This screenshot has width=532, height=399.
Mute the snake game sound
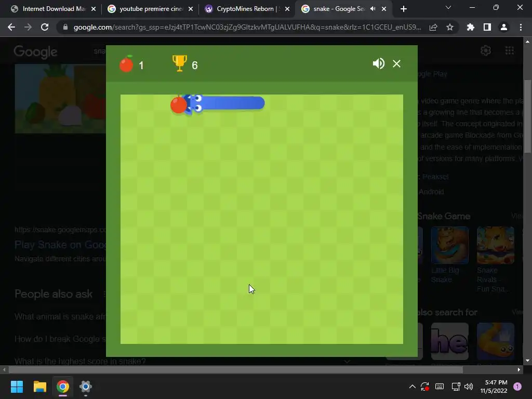379,63
